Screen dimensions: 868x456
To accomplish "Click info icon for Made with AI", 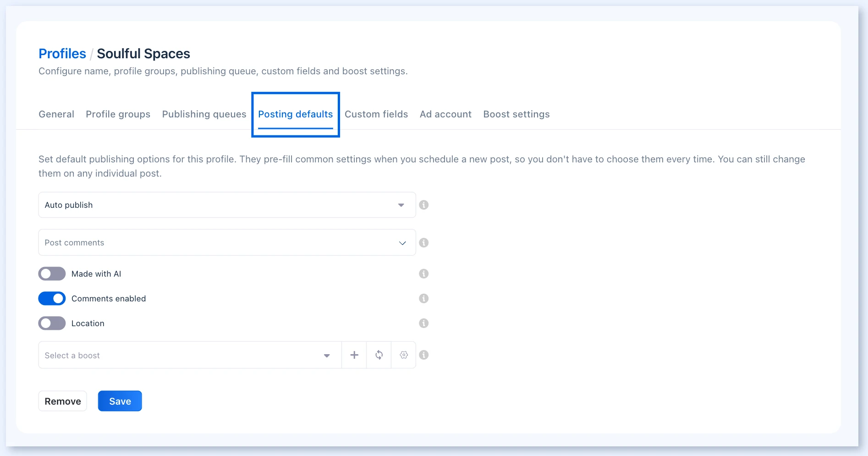I will click(424, 274).
